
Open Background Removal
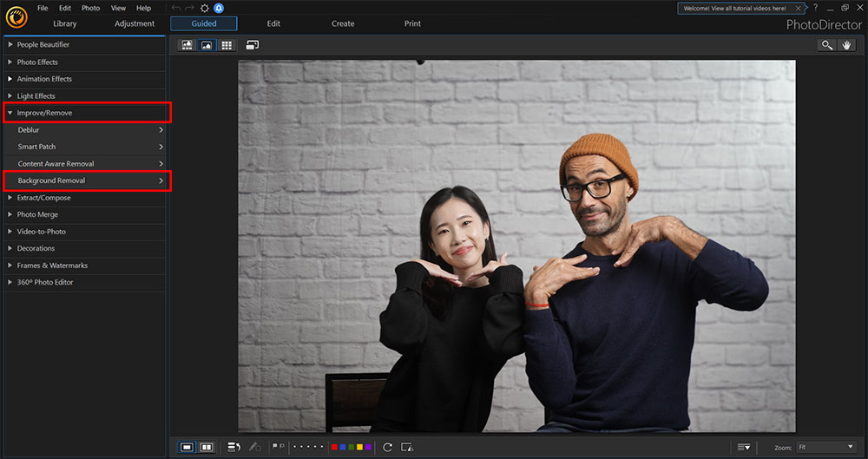click(x=87, y=180)
